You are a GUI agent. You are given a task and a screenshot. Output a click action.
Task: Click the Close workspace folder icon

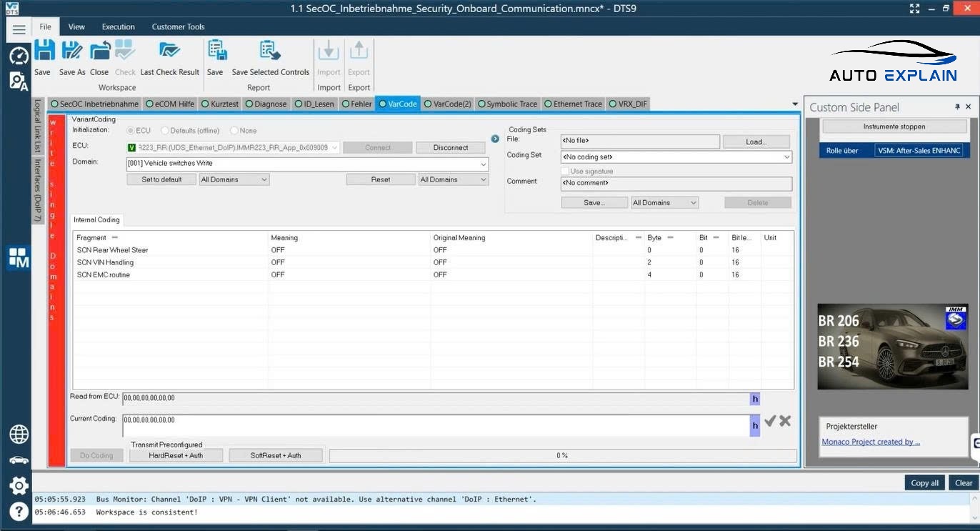[99, 51]
